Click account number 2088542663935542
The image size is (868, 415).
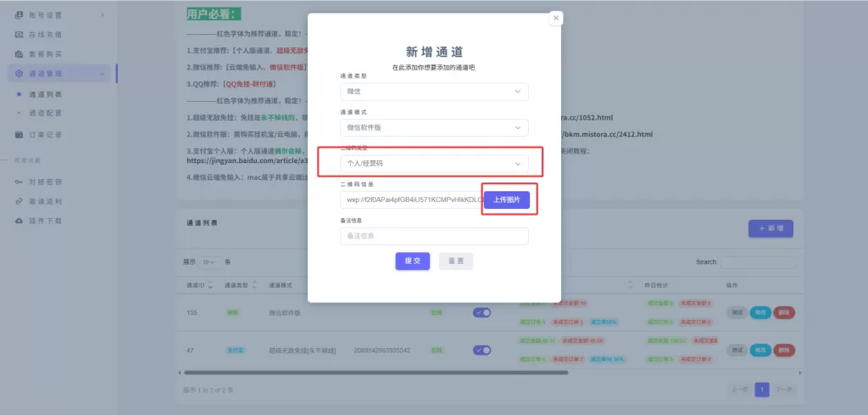(x=382, y=351)
